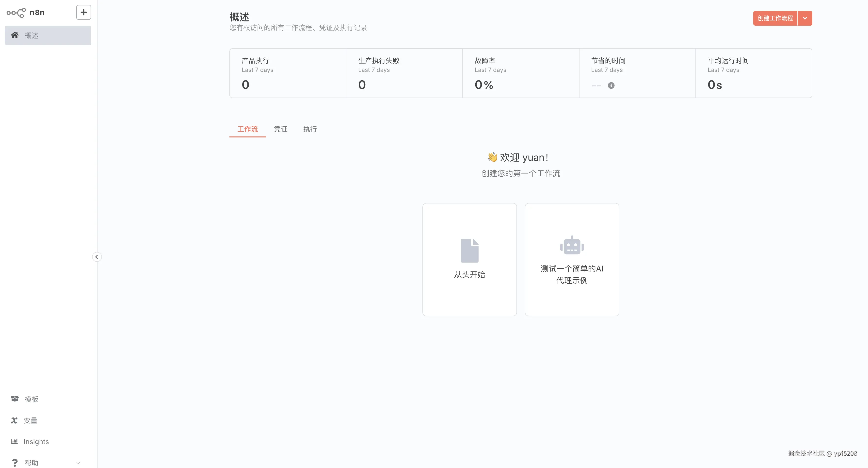The width and height of the screenshot is (868, 468).
Task: Click the home icon for 概述
Action: click(x=15, y=35)
